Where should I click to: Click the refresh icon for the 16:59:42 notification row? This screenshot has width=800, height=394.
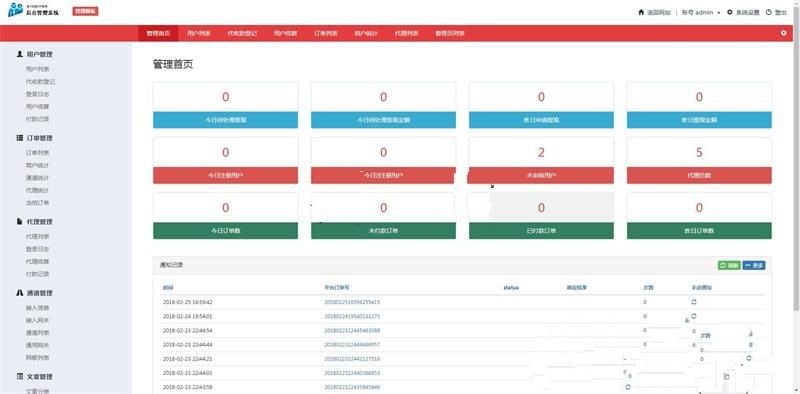[694, 302]
